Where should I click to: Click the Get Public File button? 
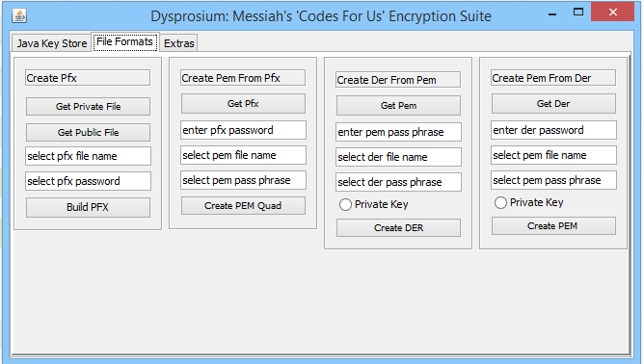pos(88,132)
